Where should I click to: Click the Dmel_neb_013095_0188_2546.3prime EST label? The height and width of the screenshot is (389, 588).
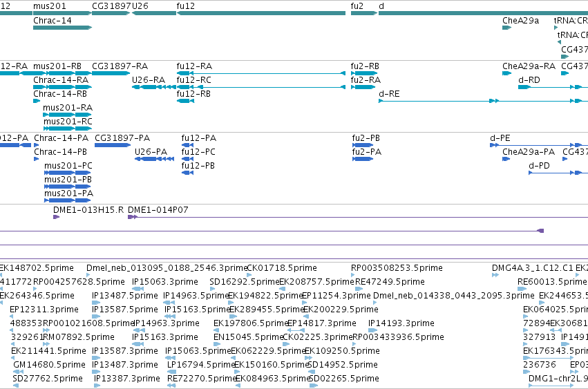(167, 268)
